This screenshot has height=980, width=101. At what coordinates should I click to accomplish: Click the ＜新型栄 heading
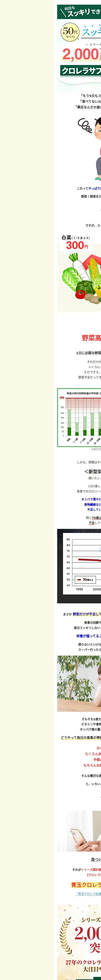click(93, 471)
